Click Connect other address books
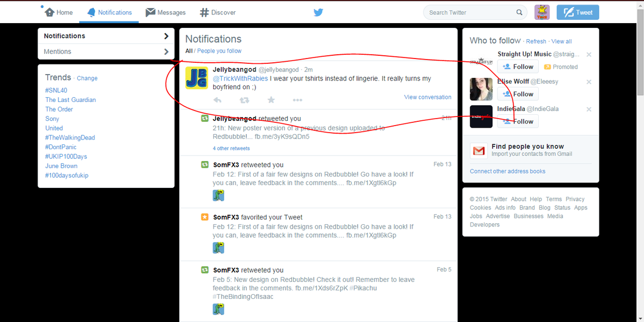 [x=508, y=171]
